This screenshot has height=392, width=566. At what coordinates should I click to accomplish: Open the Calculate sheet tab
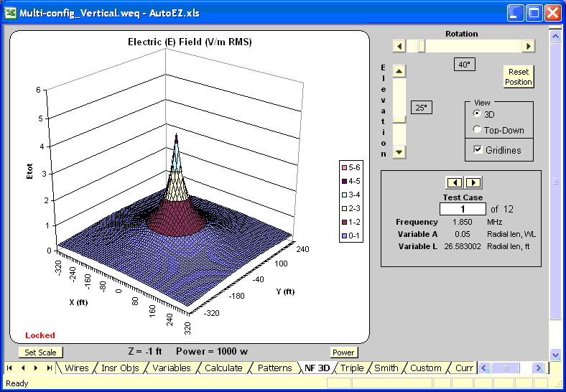[x=223, y=368]
